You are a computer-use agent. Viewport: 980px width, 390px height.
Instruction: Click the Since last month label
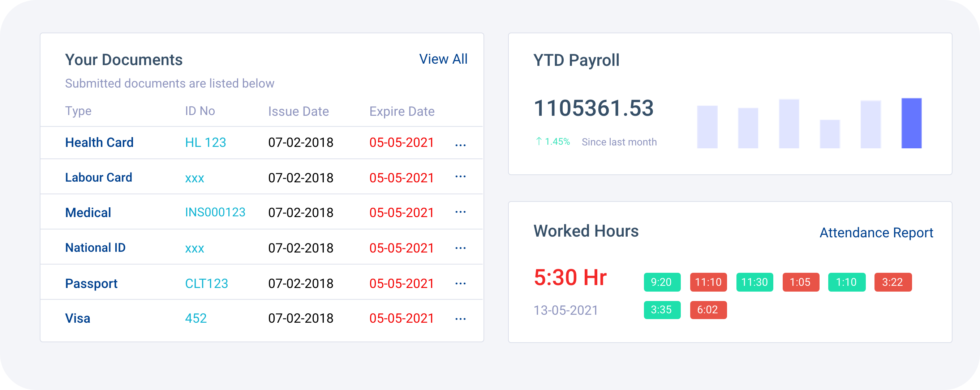619,142
